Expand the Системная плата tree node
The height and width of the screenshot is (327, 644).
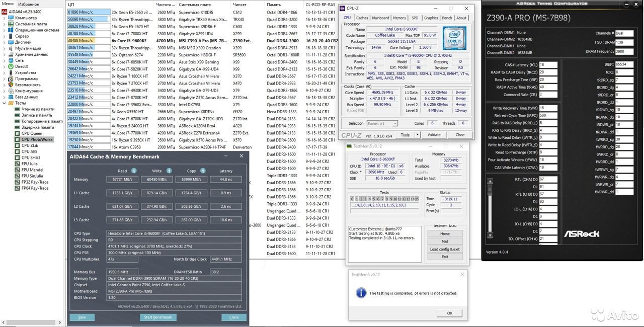coord(4,24)
